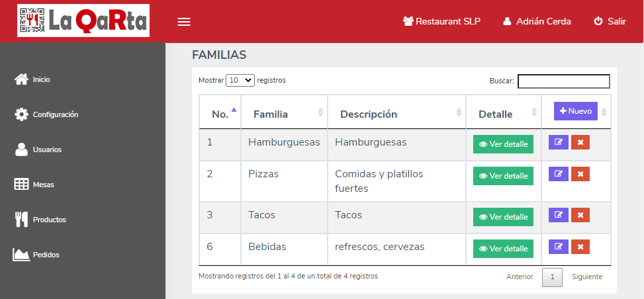644x299 pixels.
Task: Delete the Hamburguesas family row
Action: (580, 142)
